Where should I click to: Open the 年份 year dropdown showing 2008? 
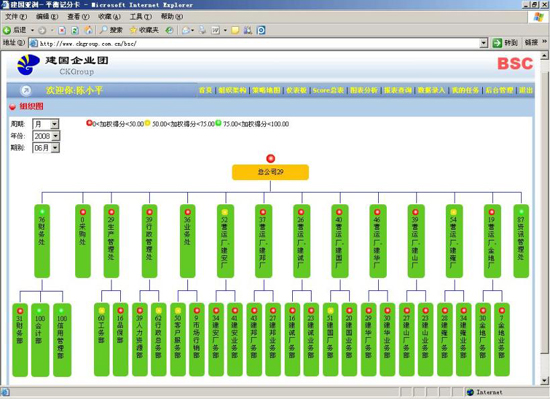(x=46, y=136)
